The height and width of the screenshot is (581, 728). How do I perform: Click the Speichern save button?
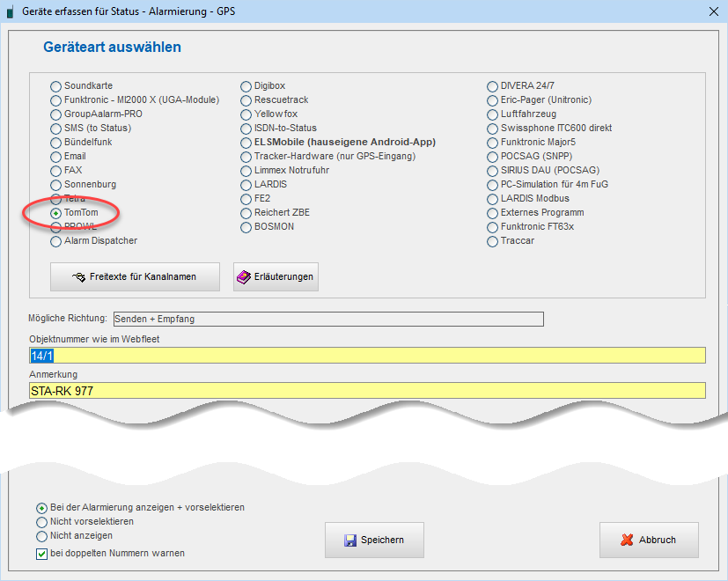pyautogui.click(x=374, y=540)
